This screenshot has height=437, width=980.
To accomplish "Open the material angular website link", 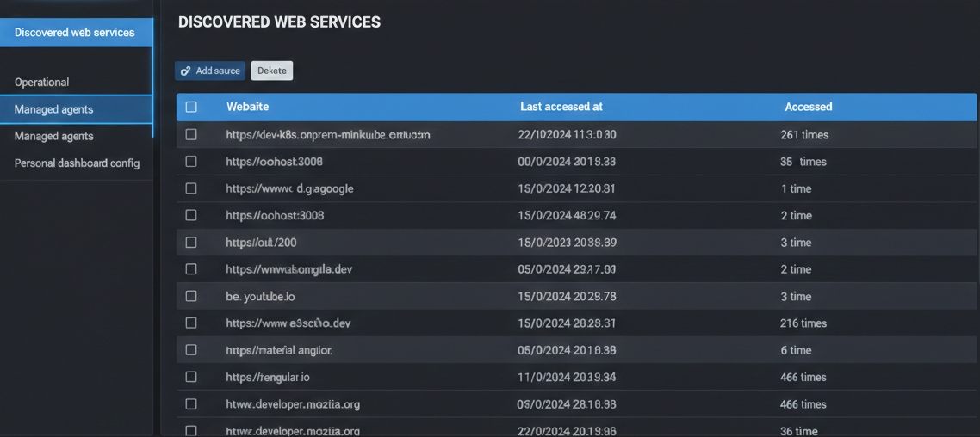I will coord(279,350).
